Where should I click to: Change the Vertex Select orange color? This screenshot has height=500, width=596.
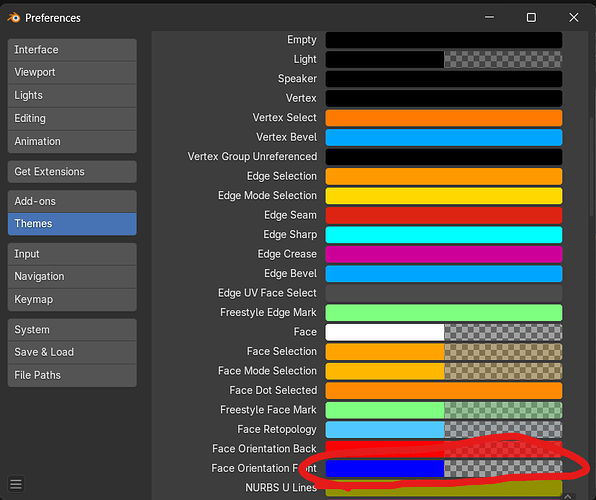pos(444,118)
